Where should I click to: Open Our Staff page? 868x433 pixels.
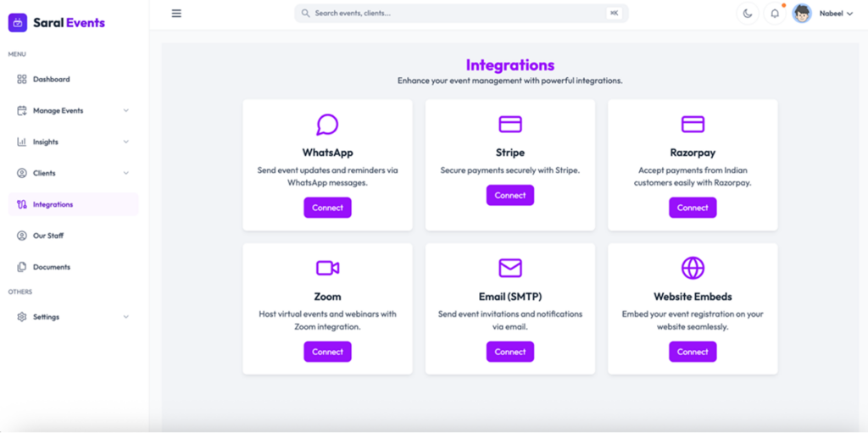[x=48, y=236]
